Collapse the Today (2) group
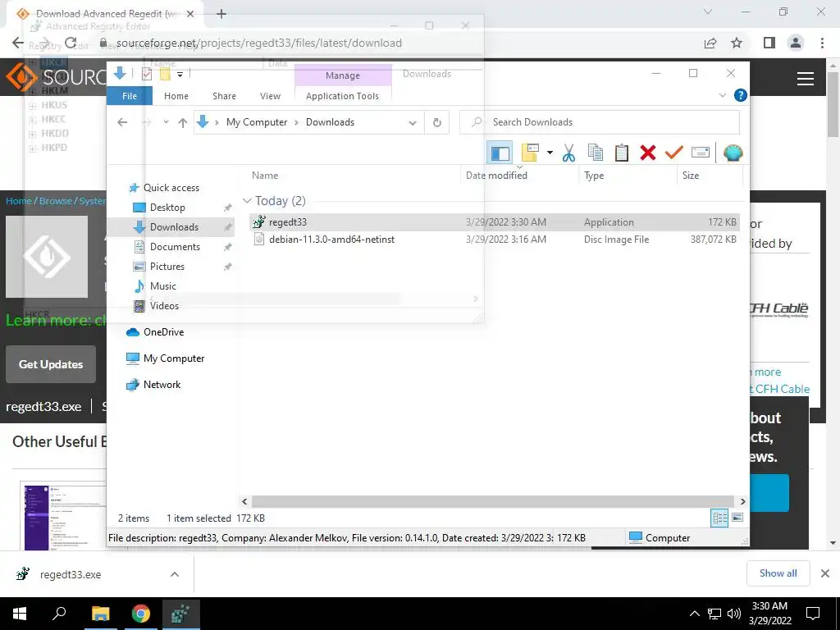The image size is (840, 630). coord(247,201)
